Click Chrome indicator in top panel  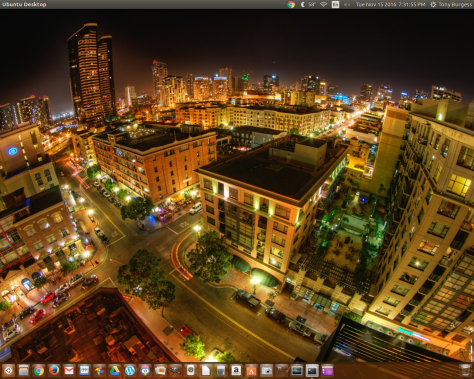(x=291, y=4)
